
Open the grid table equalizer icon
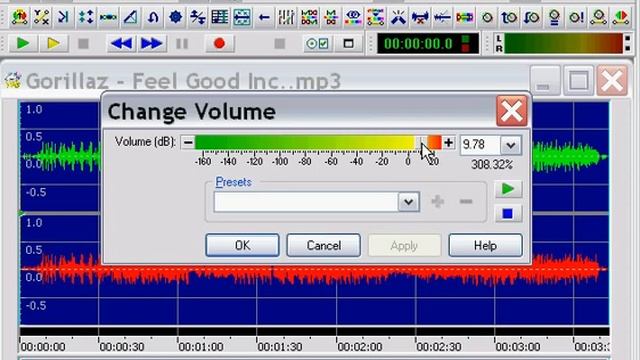pyautogui.click(x=220, y=17)
